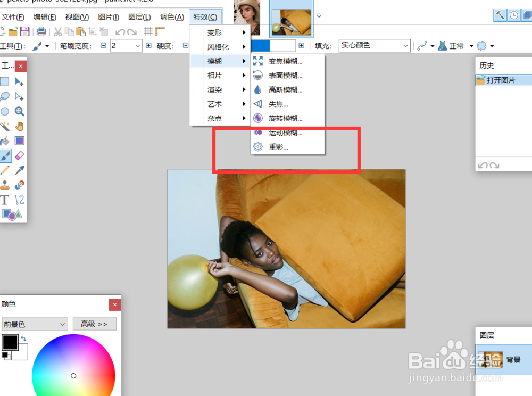Screen dimensions: 532x396
Task: Pick a hue on the color wheel
Action: pos(73,365)
